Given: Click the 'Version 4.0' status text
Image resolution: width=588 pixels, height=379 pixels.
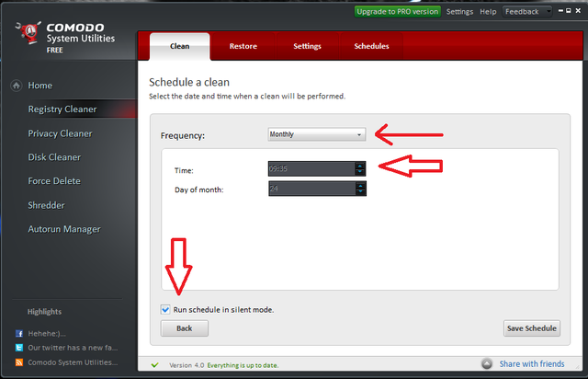Looking at the screenshot, I should click(187, 365).
